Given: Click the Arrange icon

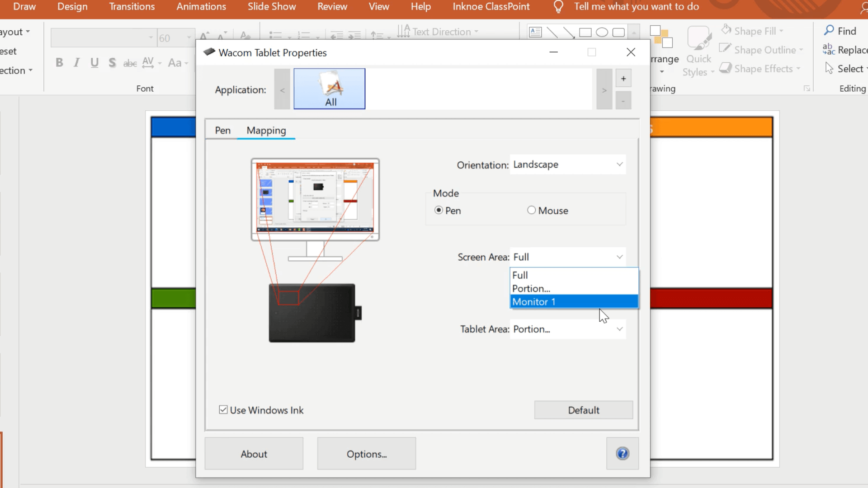Looking at the screenshot, I should pyautogui.click(x=661, y=37).
